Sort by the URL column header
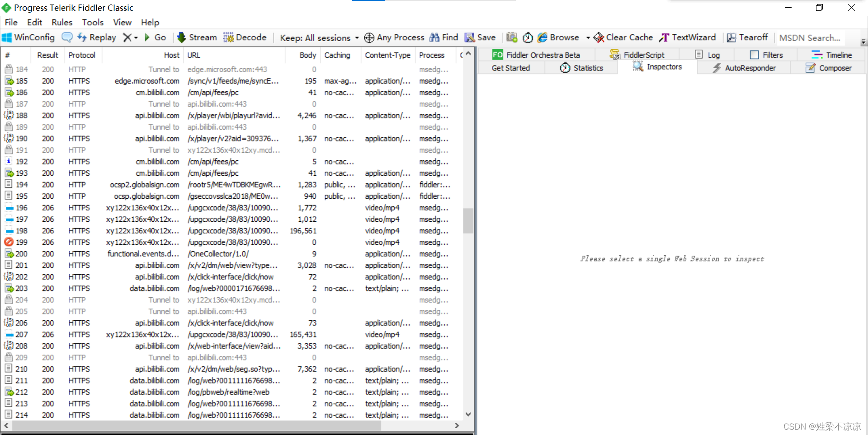The image size is (868, 435). pos(234,55)
